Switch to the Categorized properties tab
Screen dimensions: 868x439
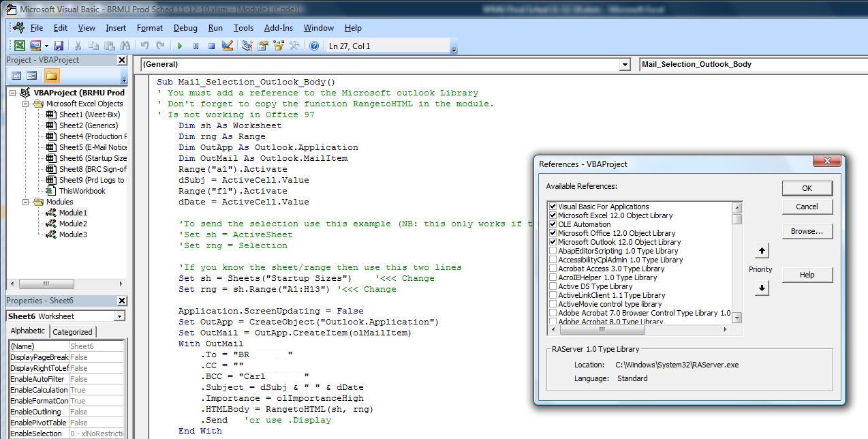[x=73, y=332]
